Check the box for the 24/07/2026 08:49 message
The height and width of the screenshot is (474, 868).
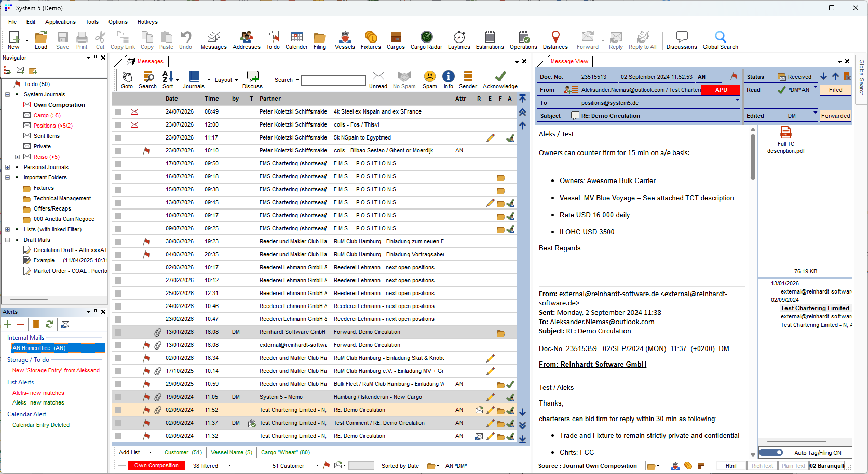[x=118, y=112]
